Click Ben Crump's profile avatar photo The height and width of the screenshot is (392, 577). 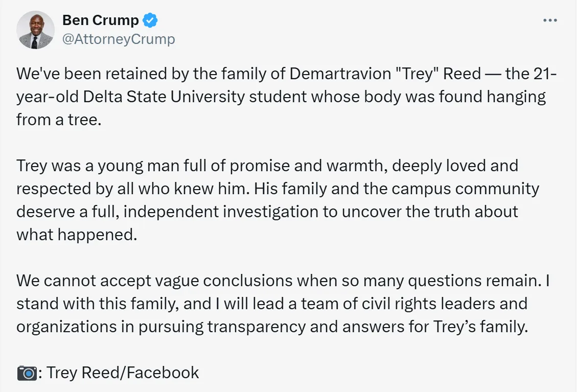[35, 30]
